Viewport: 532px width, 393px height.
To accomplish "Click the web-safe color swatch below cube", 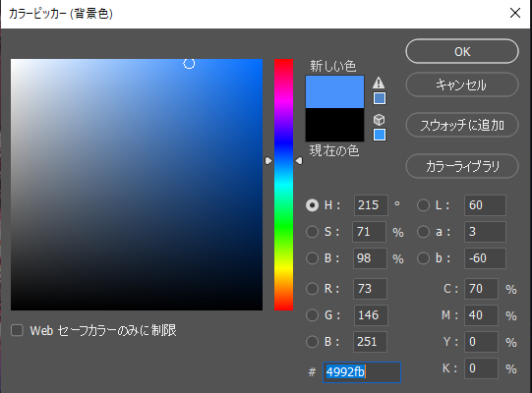I will click(x=380, y=135).
